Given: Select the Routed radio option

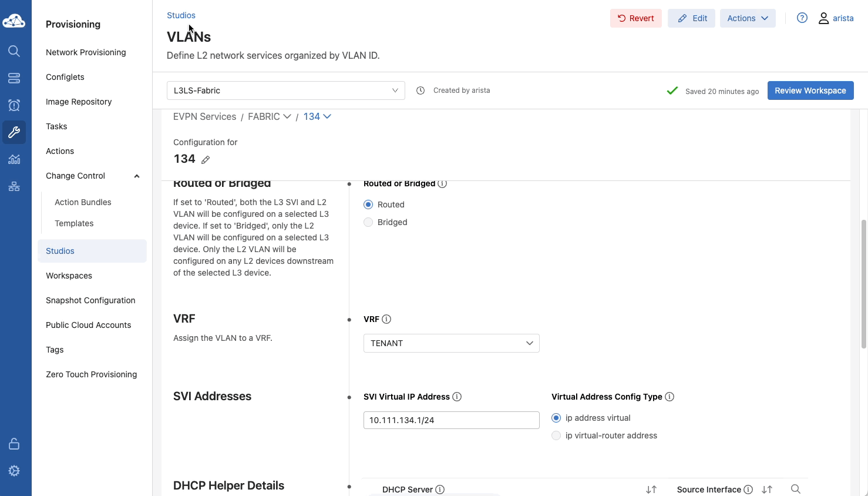Looking at the screenshot, I should tap(368, 205).
